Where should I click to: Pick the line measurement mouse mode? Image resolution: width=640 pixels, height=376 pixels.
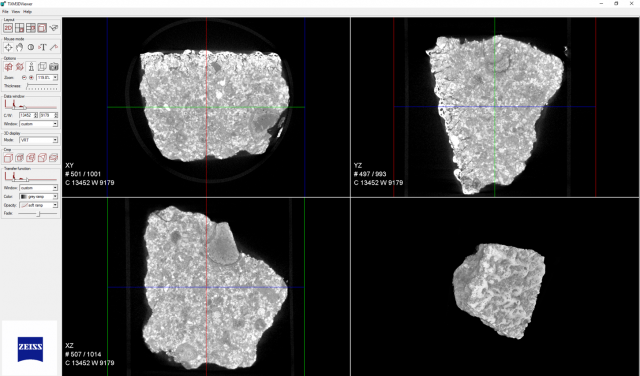[53, 47]
